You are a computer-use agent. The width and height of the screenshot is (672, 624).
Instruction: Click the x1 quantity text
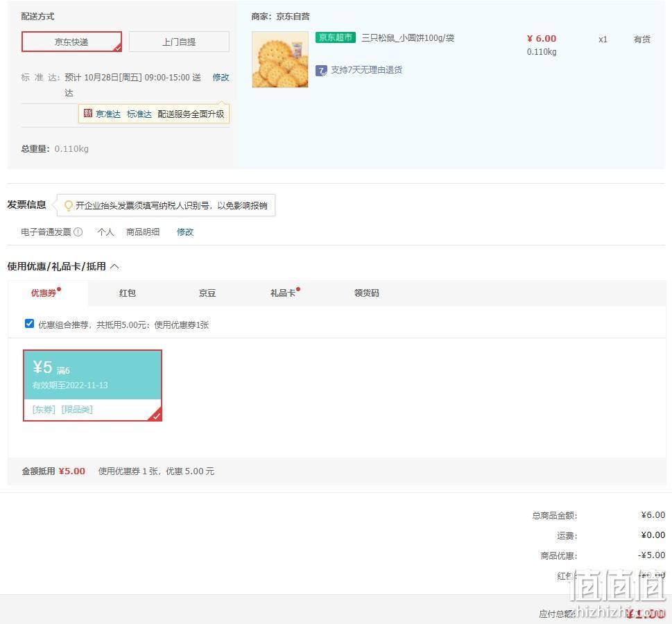603,40
